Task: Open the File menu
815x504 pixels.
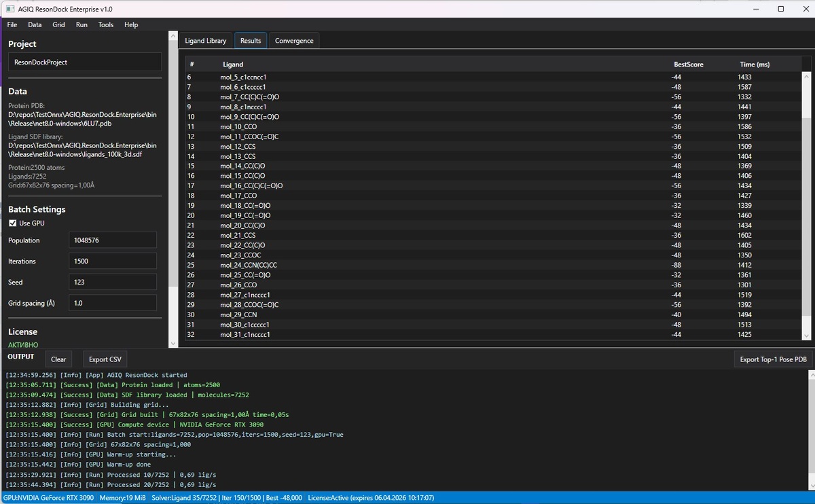Action: [12, 24]
